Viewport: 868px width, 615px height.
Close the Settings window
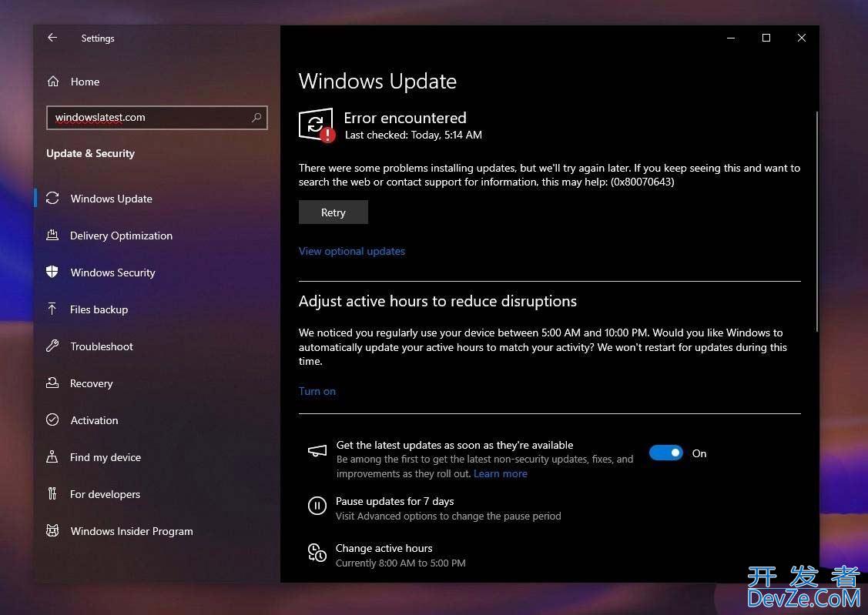(802, 38)
